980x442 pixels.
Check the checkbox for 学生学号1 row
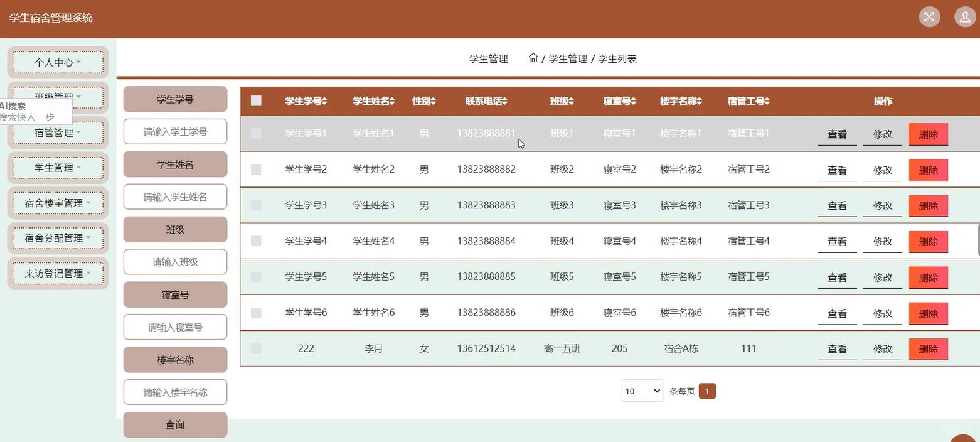pos(255,133)
